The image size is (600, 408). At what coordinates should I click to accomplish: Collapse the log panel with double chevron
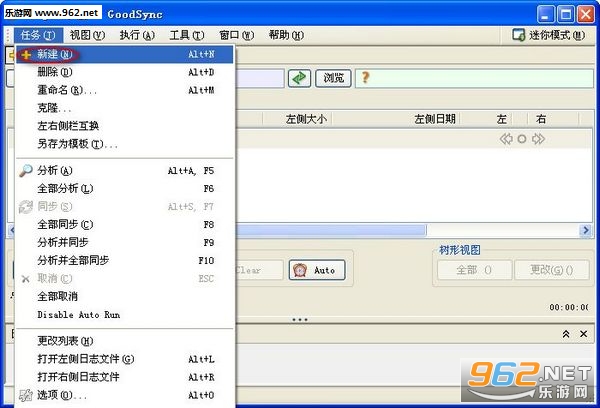(566, 334)
